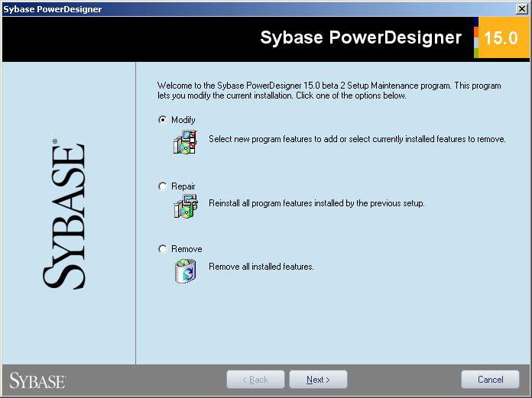Click 'Select new program features to add' text
The image size is (532, 398).
click(x=357, y=139)
